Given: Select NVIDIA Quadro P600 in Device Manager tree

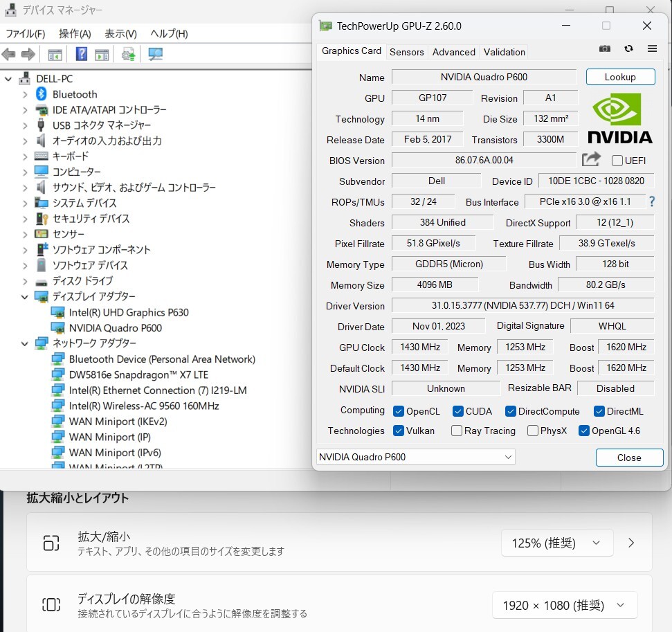Looking at the screenshot, I should tap(116, 328).
